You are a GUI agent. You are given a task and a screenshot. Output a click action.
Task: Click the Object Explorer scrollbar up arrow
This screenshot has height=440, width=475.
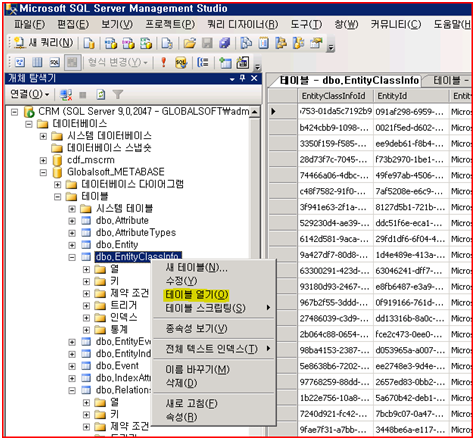click(254, 112)
